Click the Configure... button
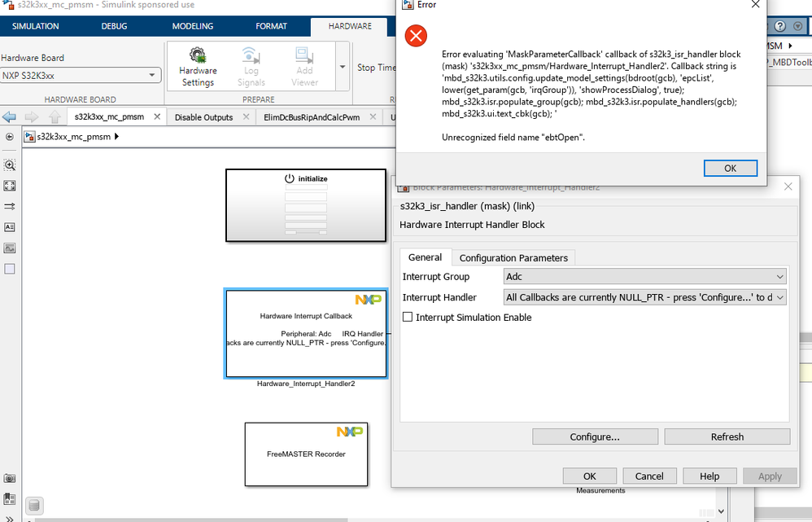Viewport: 812px width, 522px height. point(595,436)
